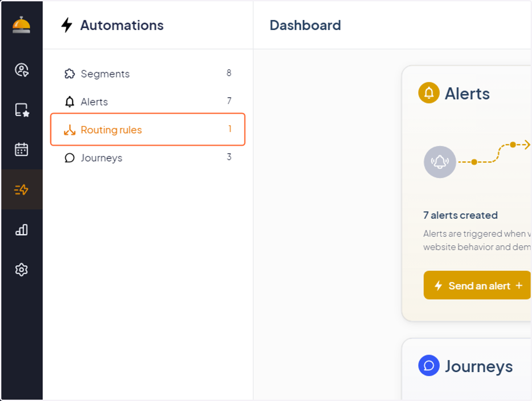Open the settings gear icon

(x=21, y=269)
